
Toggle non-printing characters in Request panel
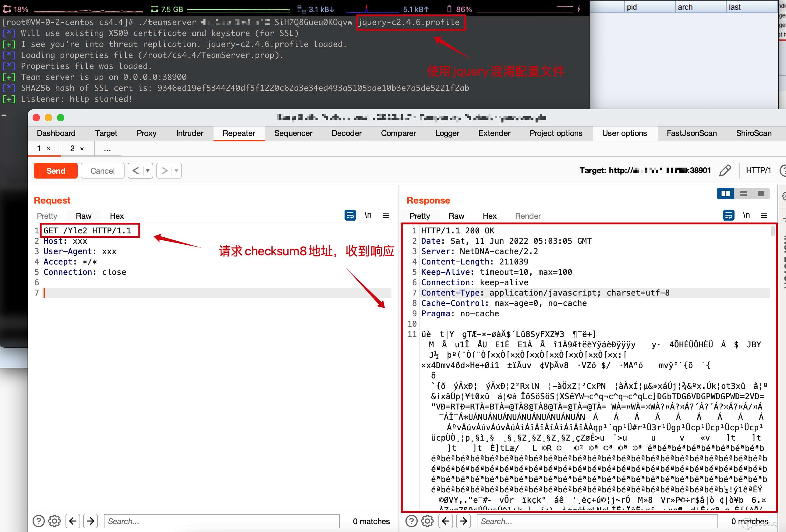[x=368, y=215]
